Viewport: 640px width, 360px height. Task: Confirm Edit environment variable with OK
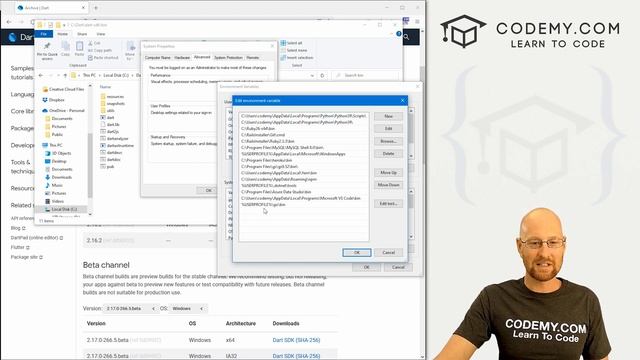click(x=357, y=253)
